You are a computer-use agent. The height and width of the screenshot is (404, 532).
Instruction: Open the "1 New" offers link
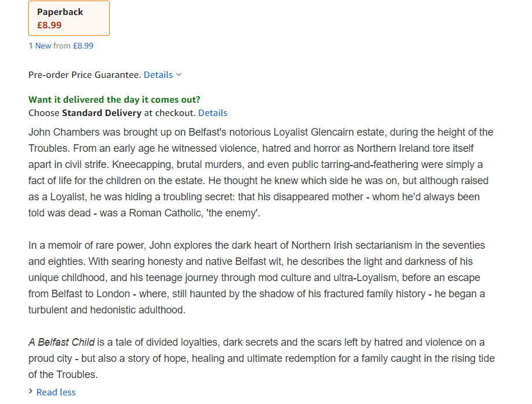tap(40, 46)
